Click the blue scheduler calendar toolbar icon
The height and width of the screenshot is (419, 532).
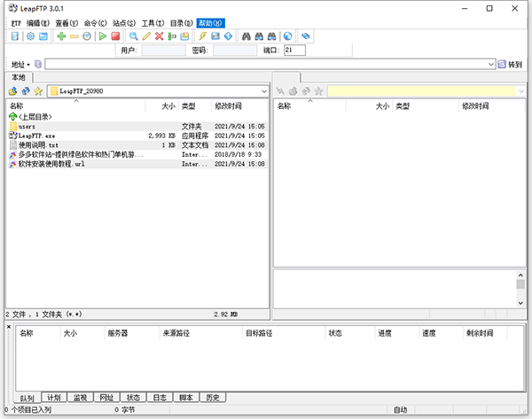tap(43, 36)
